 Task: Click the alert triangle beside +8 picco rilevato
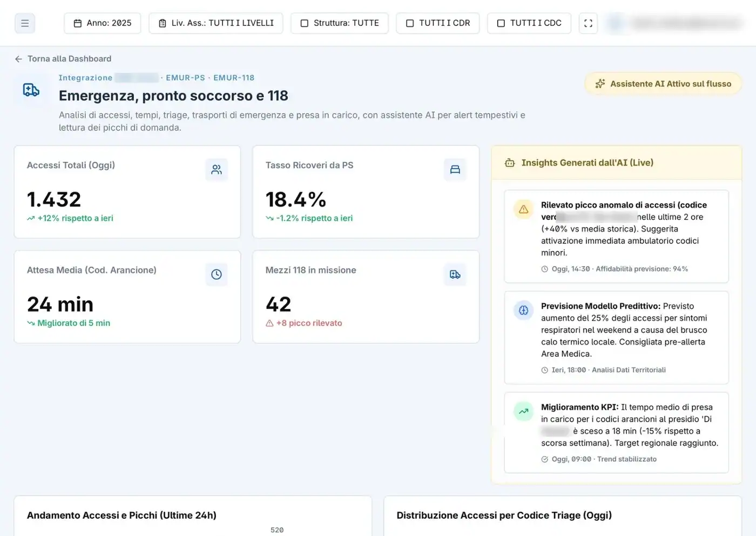pos(269,323)
